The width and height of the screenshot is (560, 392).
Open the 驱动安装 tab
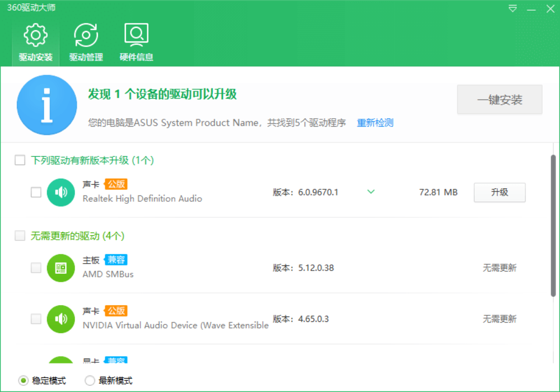36,42
